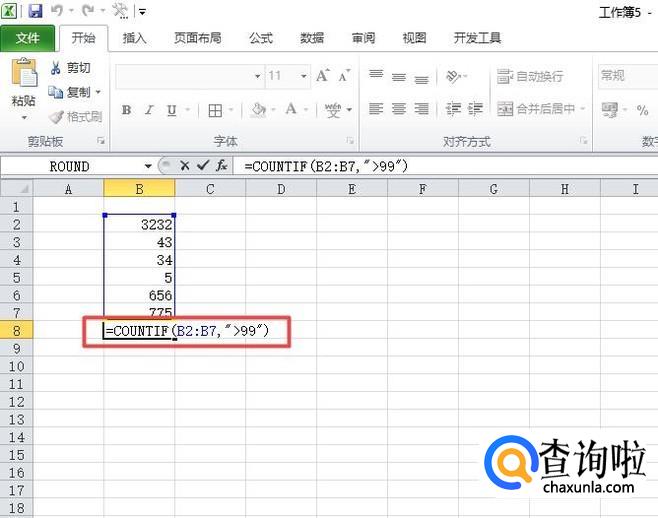Viewport: 658px width, 518px height.
Task: Open the 对齐方式 dialog launcher
Action: [583, 141]
